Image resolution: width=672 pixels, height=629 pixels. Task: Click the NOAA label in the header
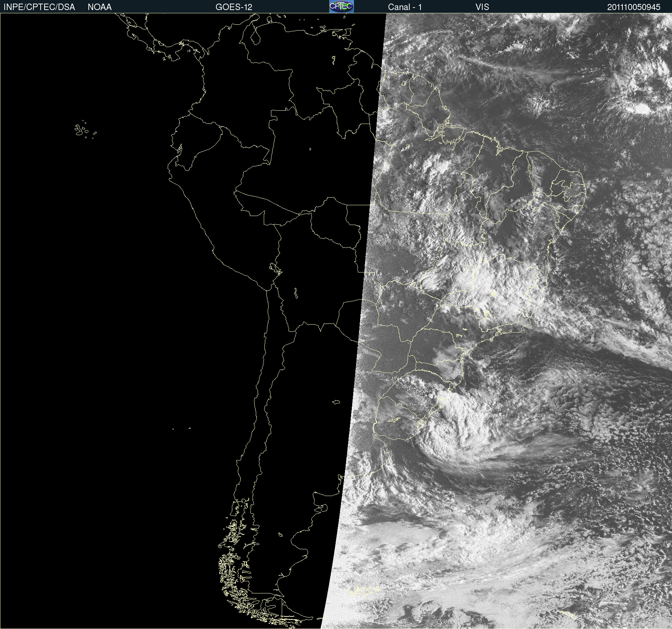click(x=100, y=7)
